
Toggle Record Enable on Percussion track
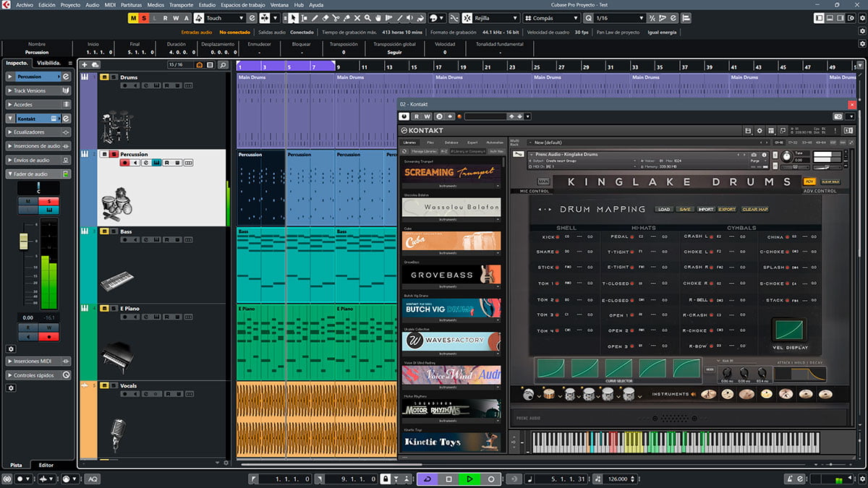point(124,162)
